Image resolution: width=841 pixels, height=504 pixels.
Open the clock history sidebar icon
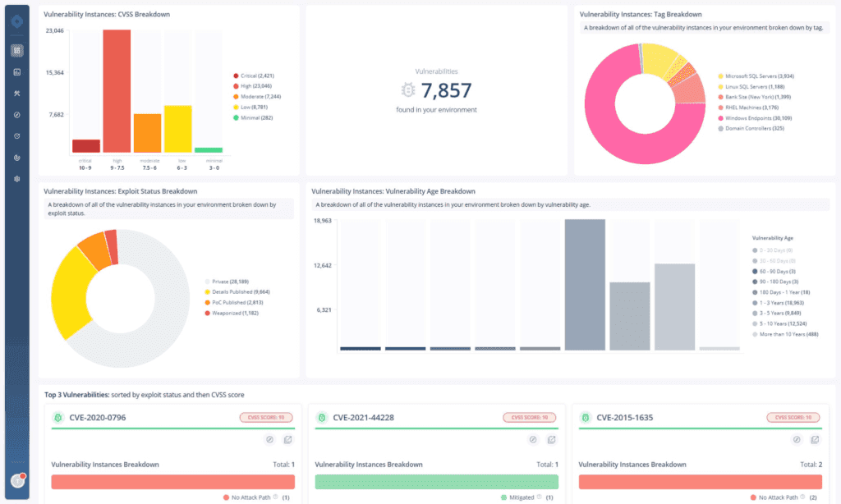point(17,136)
